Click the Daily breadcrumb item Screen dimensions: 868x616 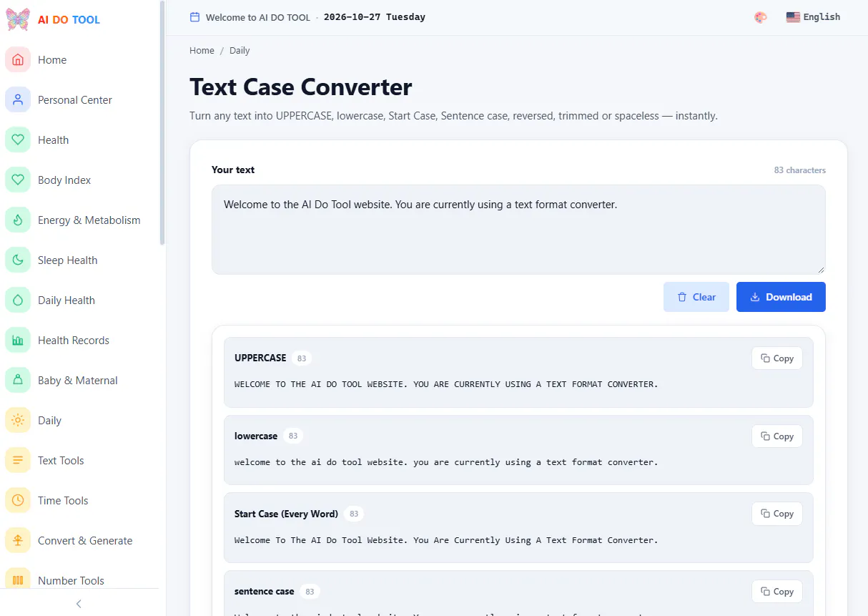pos(240,51)
